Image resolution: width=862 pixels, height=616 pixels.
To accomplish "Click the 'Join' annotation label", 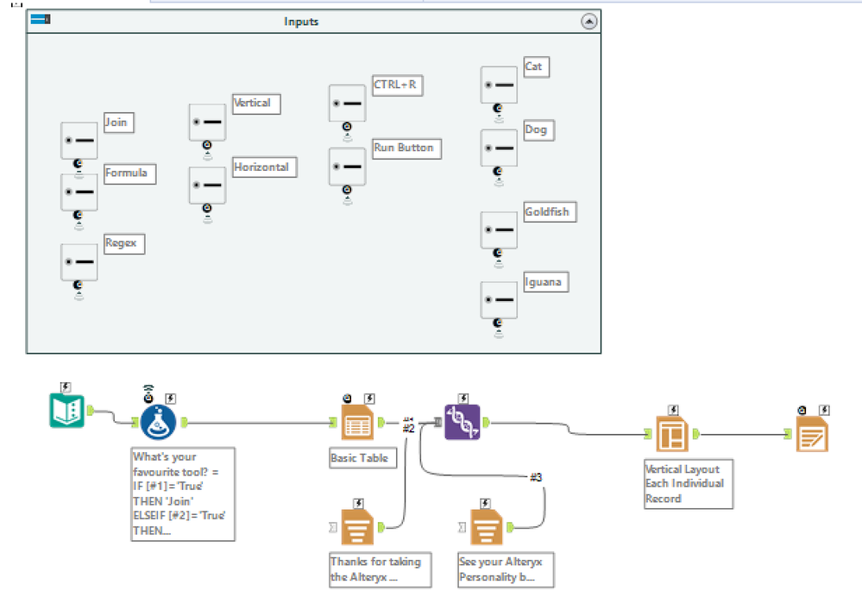I will click(119, 123).
